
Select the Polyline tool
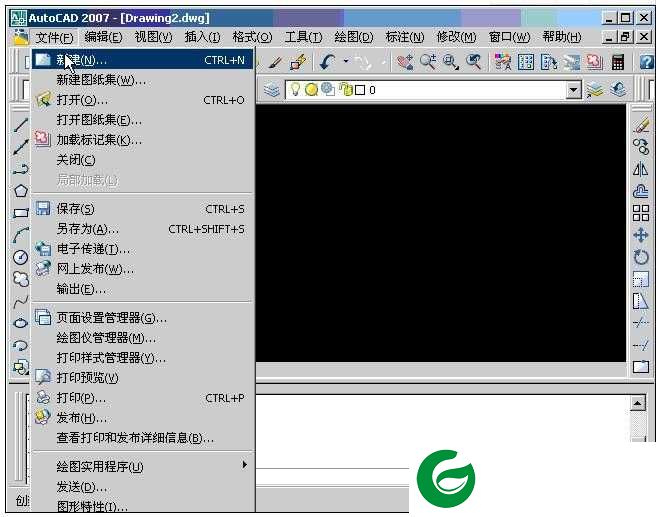[x=21, y=169]
